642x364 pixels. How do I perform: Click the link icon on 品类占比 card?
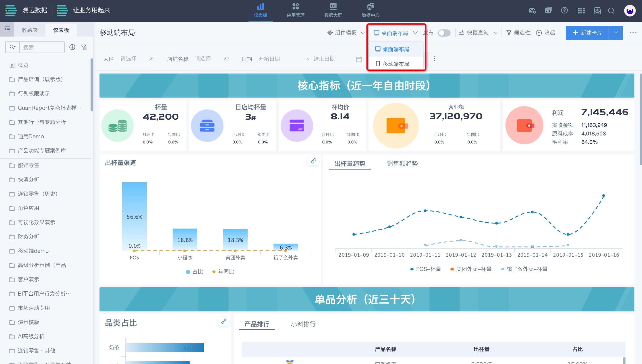tap(224, 321)
